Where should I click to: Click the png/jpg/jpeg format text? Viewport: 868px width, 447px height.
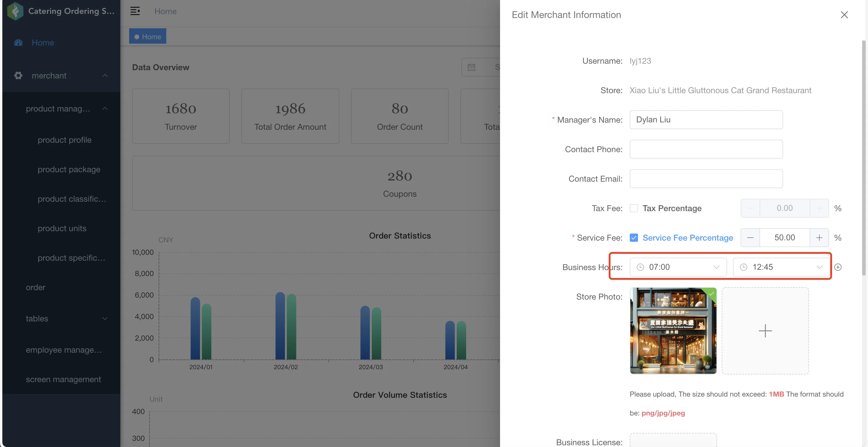point(663,413)
